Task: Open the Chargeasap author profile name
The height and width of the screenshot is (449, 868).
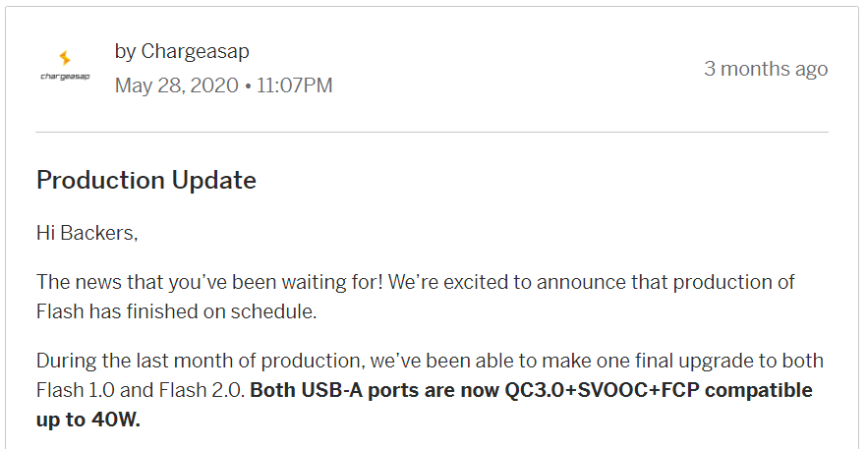Action: point(195,51)
